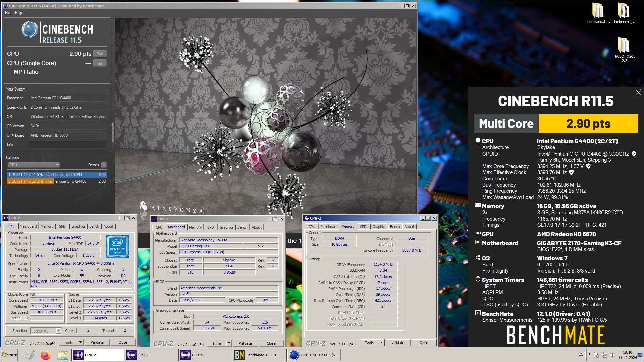Viewport: 644px width, 362px height.
Task: Click the Cinebench logo sphere icon
Action: pyautogui.click(x=30, y=29)
